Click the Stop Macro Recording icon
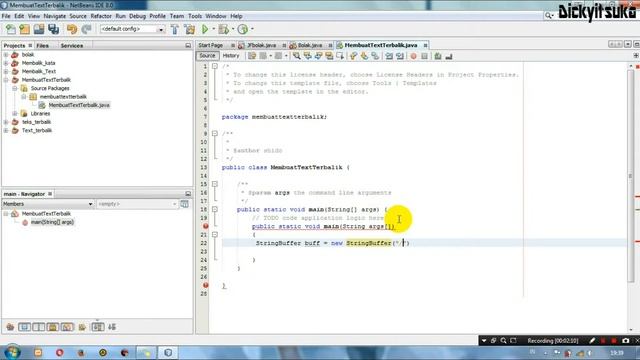This screenshot has width=640, height=360. 424,56
